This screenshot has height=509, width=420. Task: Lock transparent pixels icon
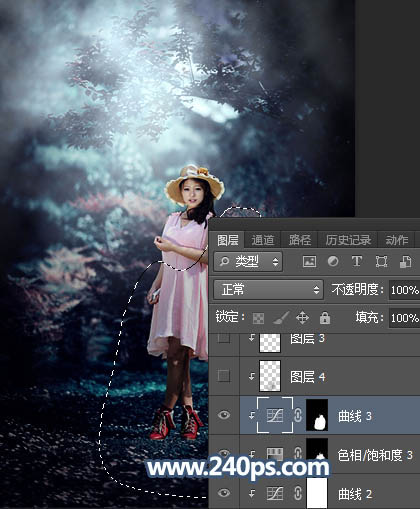tap(258, 318)
